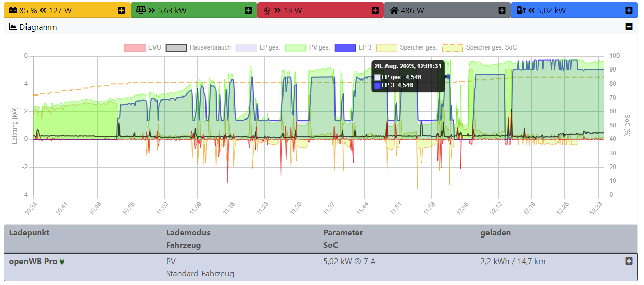
Task: Expand the green PV card details
Action: [x=248, y=10]
